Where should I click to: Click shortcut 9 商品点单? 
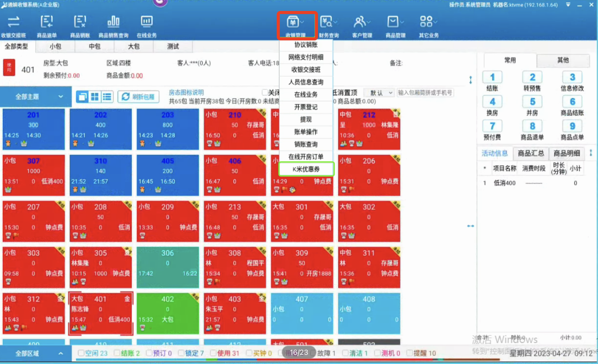(x=572, y=130)
